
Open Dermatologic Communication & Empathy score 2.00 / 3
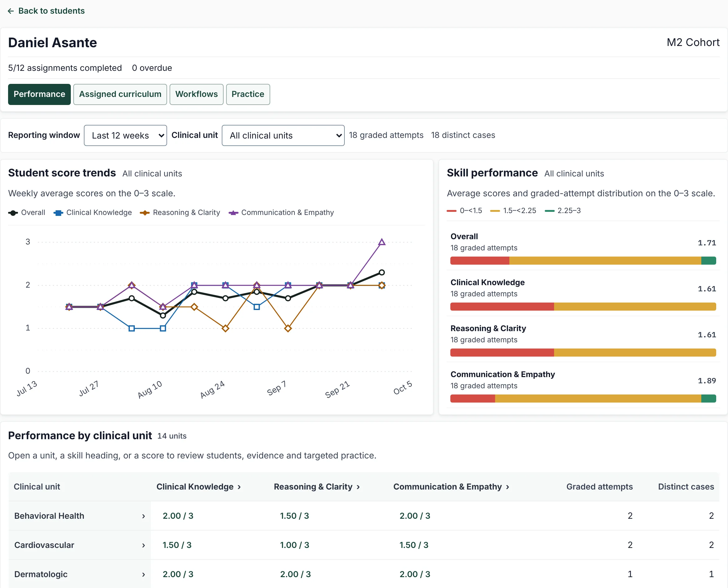[415, 574]
